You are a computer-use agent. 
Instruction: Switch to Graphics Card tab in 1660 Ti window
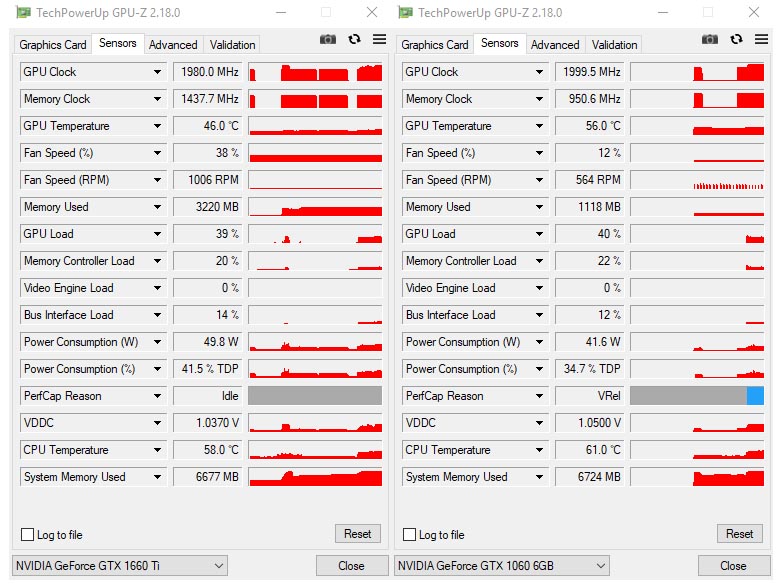click(53, 45)
